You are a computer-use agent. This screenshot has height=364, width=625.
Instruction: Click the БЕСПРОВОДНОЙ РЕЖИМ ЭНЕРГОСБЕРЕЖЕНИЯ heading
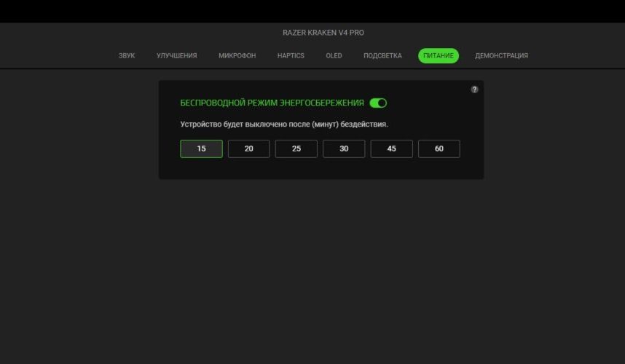272,103
